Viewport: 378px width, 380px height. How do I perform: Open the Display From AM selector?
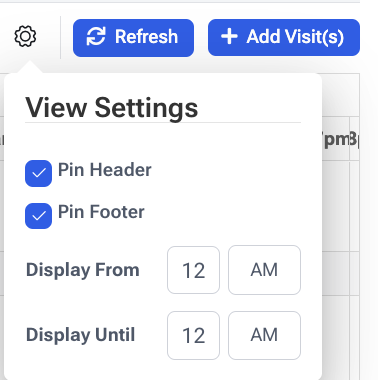click(x=264, y=270)
